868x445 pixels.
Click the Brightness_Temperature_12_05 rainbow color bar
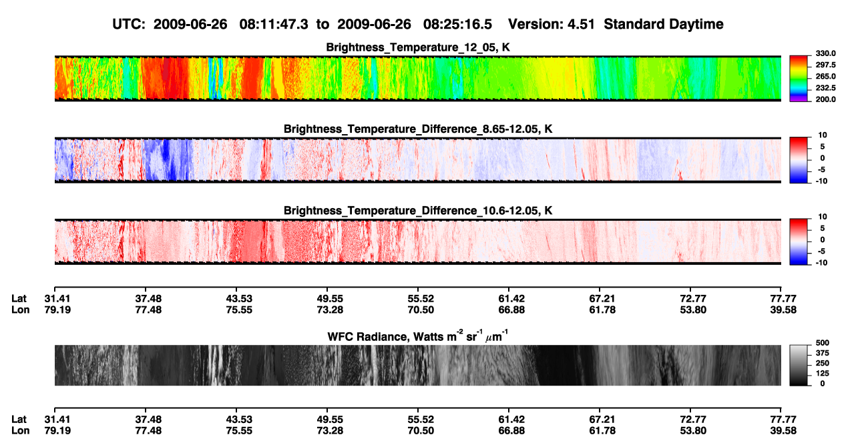pos(799,78)
